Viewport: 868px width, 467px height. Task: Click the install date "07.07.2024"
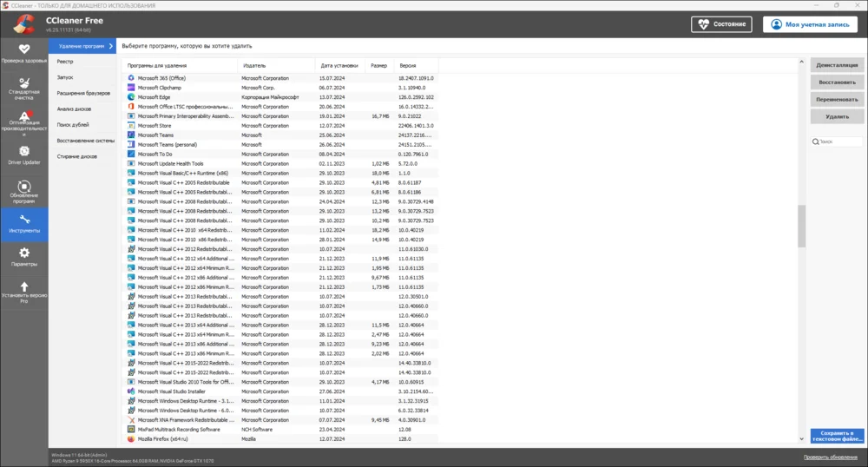click(x=332, y=420)
